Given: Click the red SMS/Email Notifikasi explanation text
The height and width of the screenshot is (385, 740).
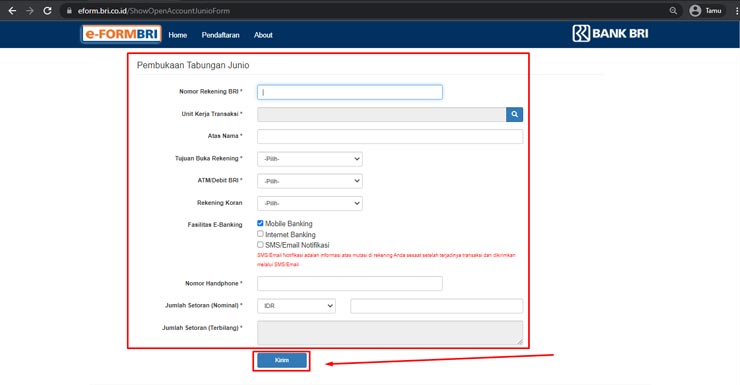Looking at the screenshot, I should click(x=386, y=259).
